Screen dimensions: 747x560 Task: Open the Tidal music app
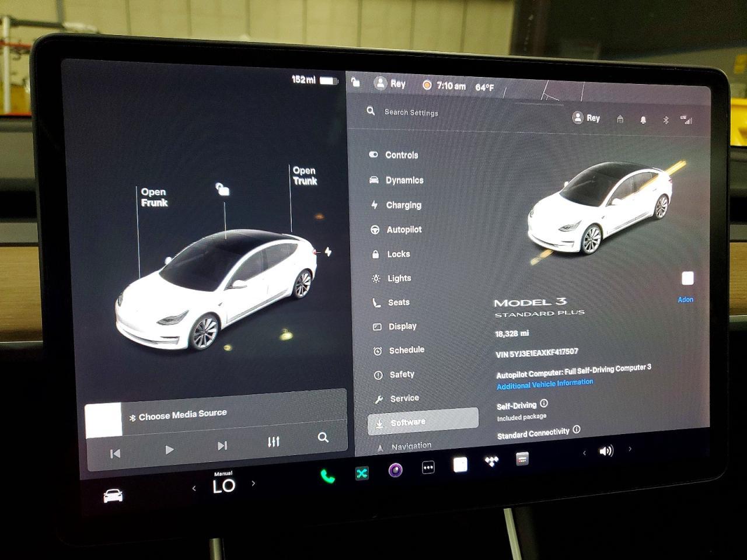pyautogui.click(x=491, y=461)
